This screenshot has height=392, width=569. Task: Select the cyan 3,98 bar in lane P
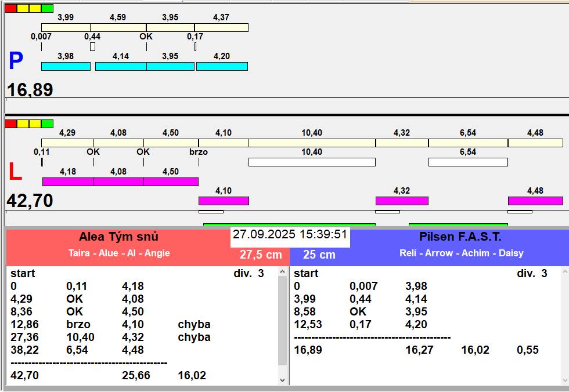pos(66,66)
